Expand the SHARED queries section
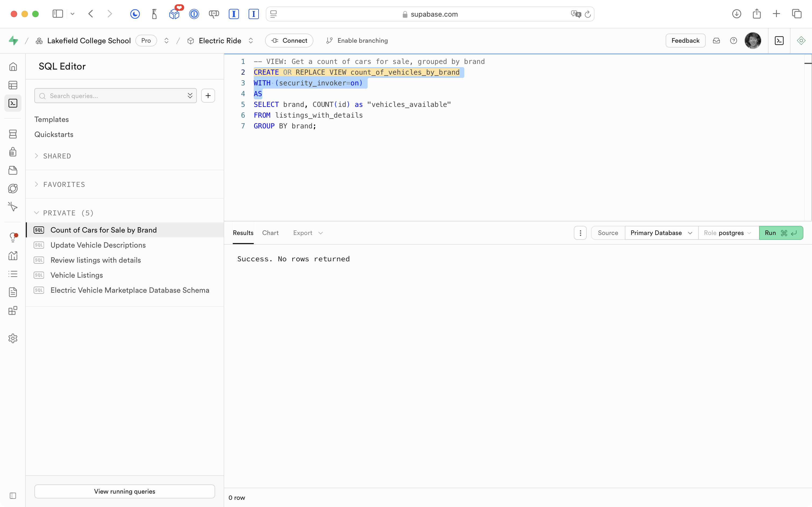 (x=57, y=156)
